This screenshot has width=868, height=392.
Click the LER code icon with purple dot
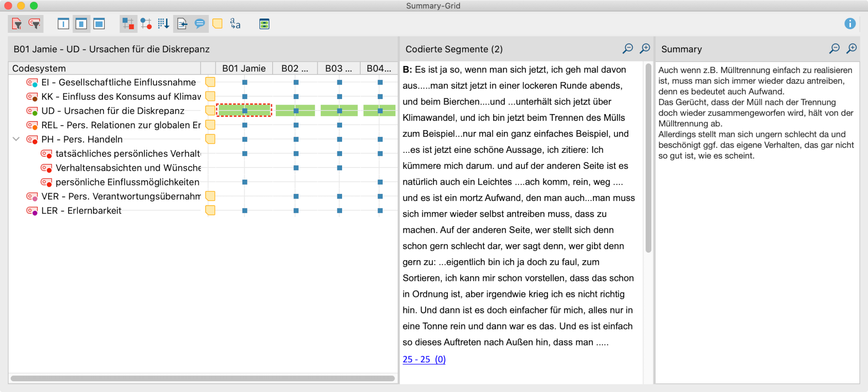click(32, 210)
